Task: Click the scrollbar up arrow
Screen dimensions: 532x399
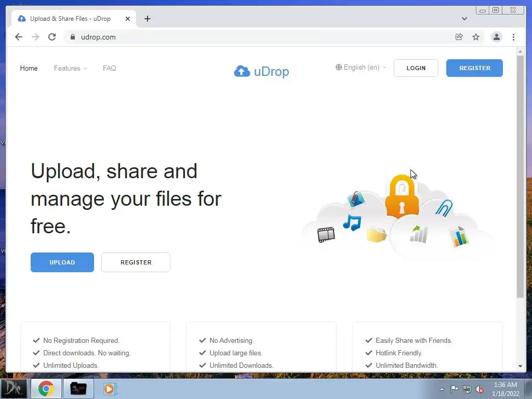Action: (x=520, y=52)
